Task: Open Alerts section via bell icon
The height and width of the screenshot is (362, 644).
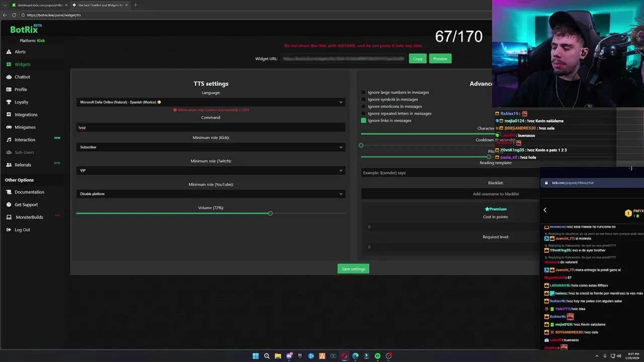Action: 9,52
